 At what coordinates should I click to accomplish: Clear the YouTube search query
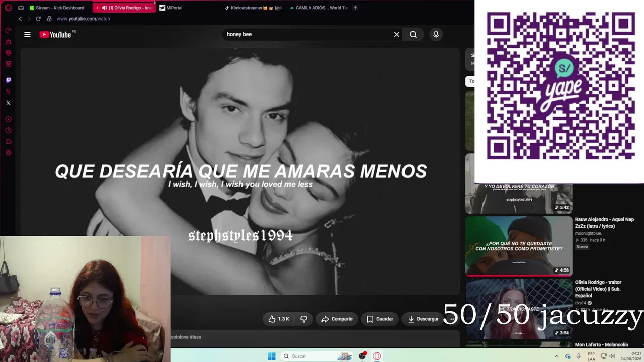[x=397, y=34]
